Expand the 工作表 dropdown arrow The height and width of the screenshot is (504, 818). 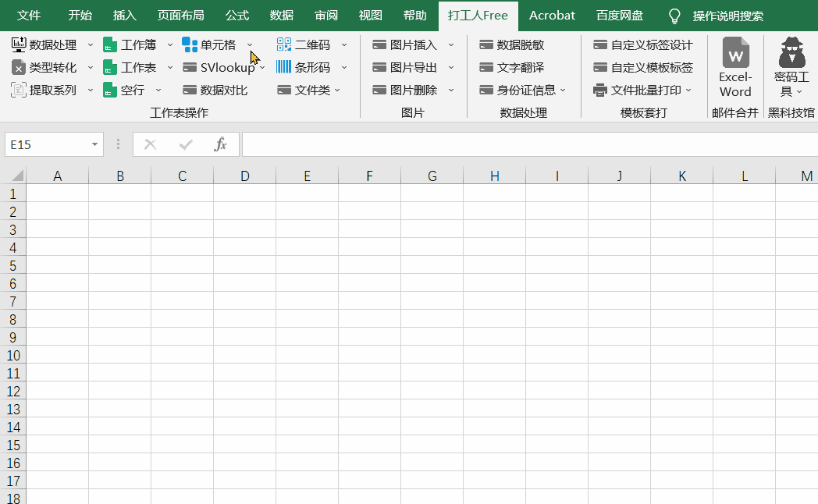pos(170,67)
